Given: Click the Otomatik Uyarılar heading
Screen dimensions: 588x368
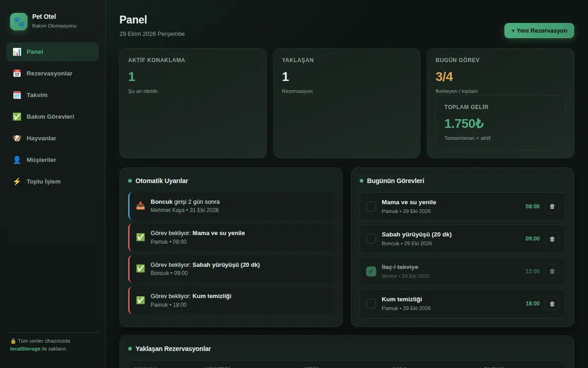Looking at the screenshot, I should [162, 181].
